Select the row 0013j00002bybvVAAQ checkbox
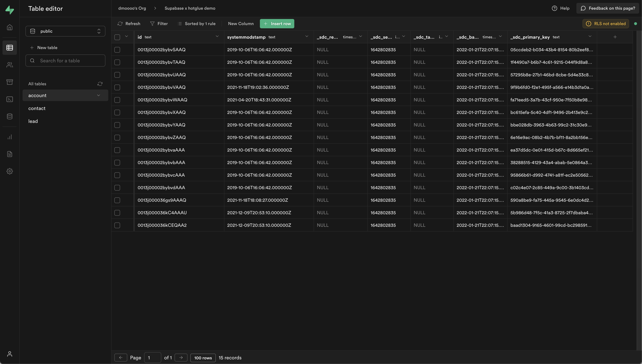This screenshot has width=642, height=364. pyautogui.click(x=117, y=87)
